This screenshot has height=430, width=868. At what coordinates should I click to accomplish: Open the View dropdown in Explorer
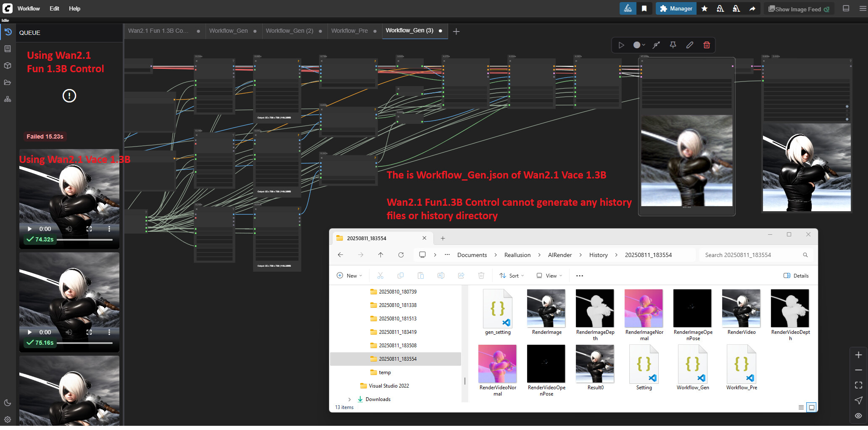549,276
